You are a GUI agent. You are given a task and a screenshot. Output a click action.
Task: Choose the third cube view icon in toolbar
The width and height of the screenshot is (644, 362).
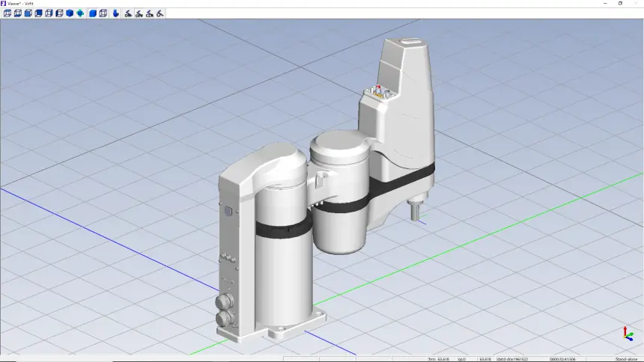28,13
